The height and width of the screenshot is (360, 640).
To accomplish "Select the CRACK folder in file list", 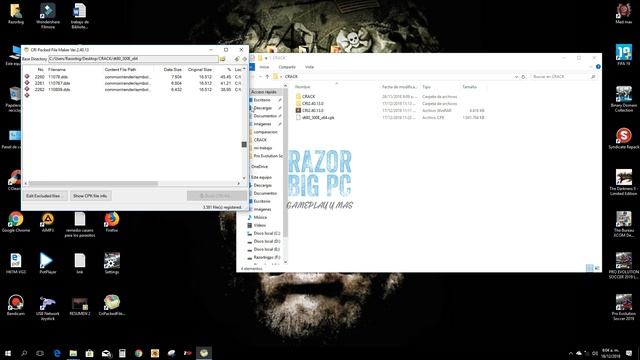I will pos(308,97).
